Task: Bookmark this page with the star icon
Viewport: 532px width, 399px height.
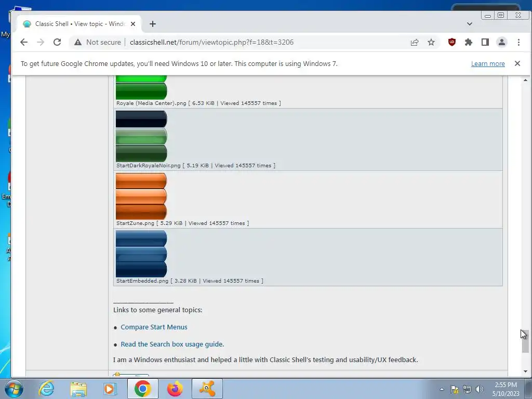Action: point(431,42)
